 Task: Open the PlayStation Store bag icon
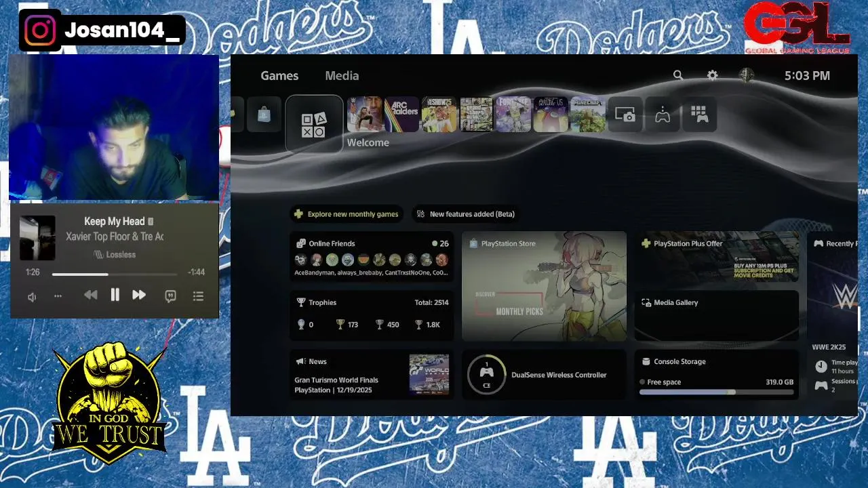coord(264,115)
